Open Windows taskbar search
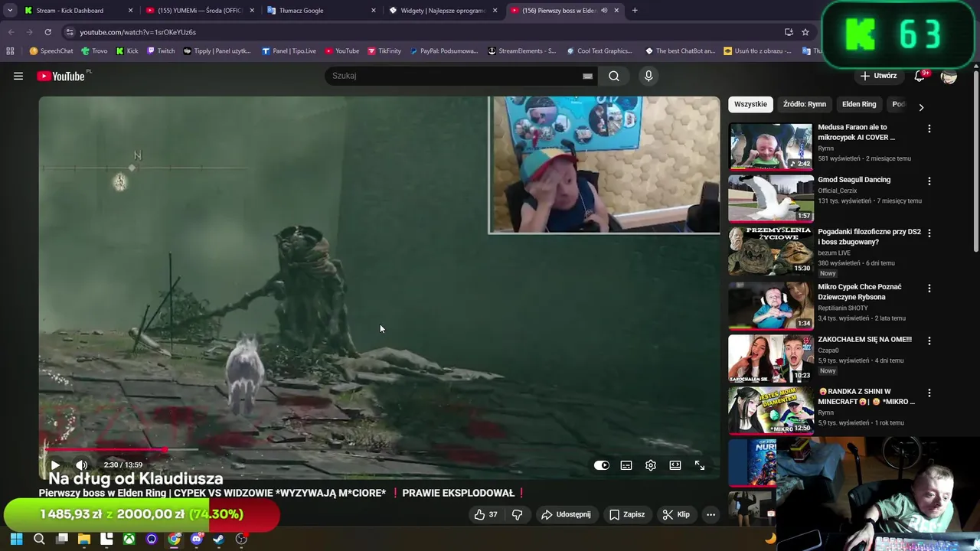 (x=39, y=539)
